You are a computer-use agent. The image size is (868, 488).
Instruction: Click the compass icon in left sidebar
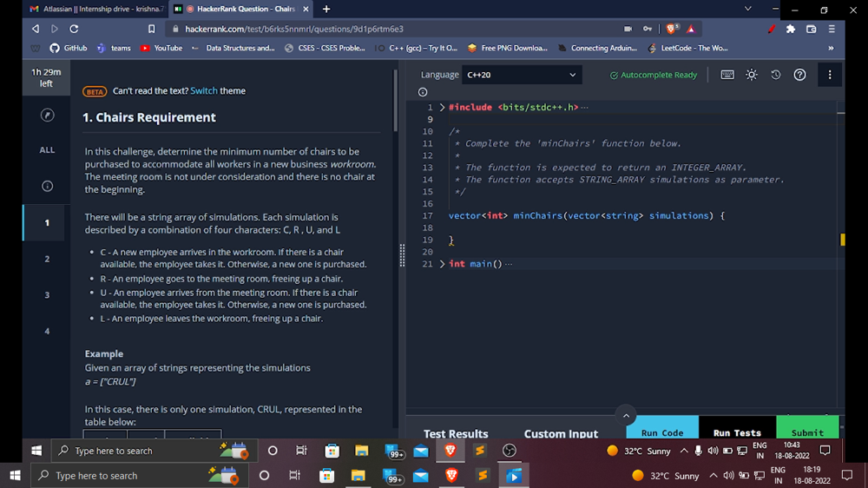47,115
